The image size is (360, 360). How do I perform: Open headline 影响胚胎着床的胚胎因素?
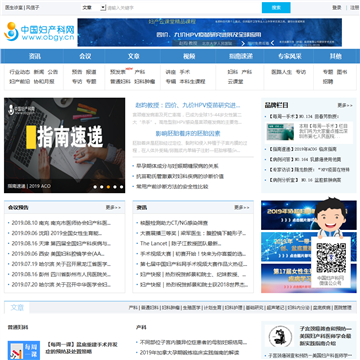(188, 133)
